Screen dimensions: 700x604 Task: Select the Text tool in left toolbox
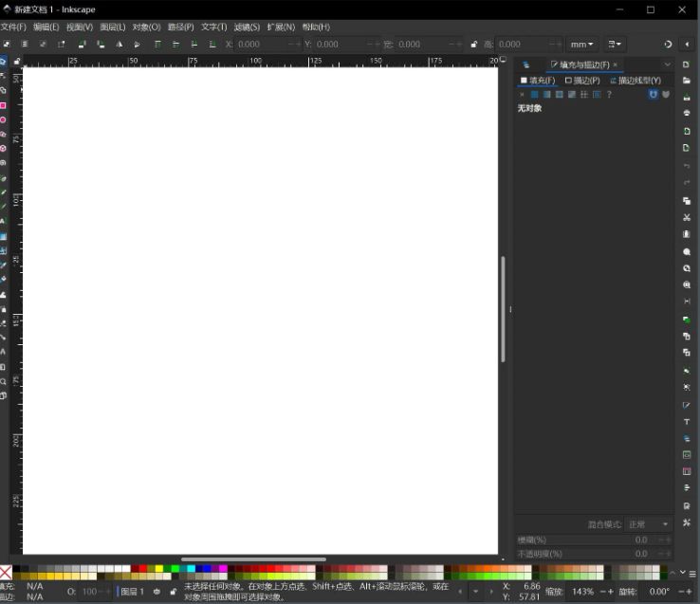(3, 220)
